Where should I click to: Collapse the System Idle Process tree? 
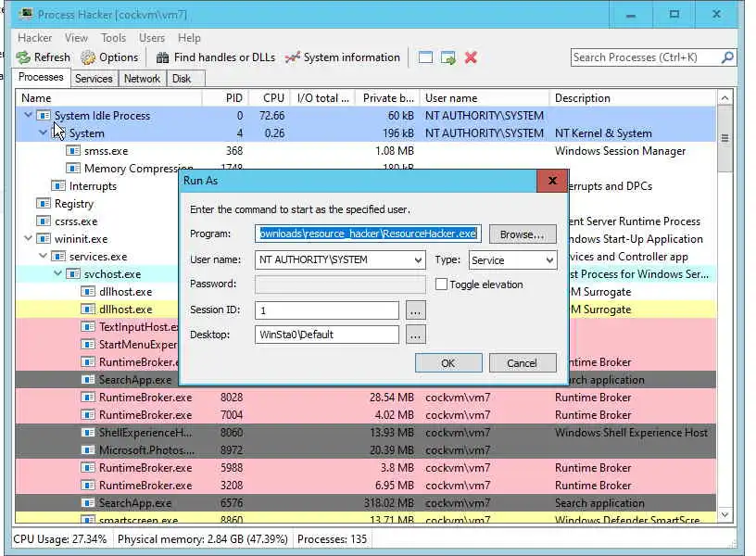[x=28, y=115]
